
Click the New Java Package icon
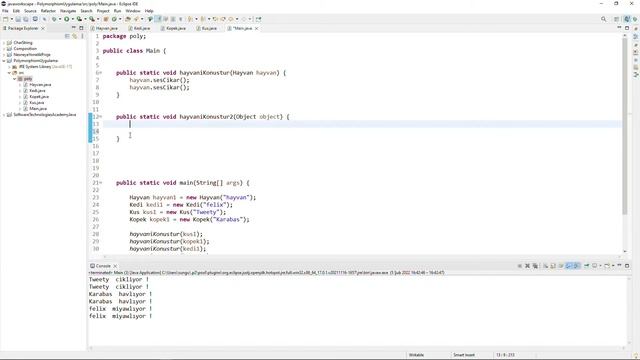point(106,19)
